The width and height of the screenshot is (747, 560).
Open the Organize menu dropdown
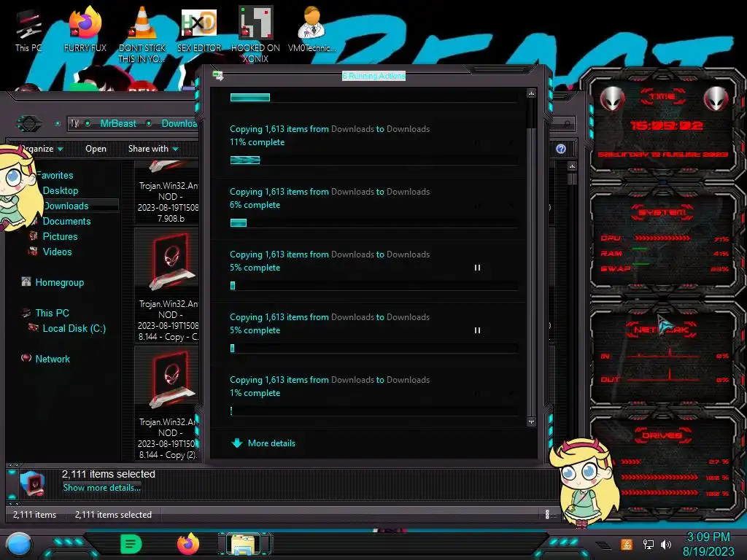click(x=42, y=149)
